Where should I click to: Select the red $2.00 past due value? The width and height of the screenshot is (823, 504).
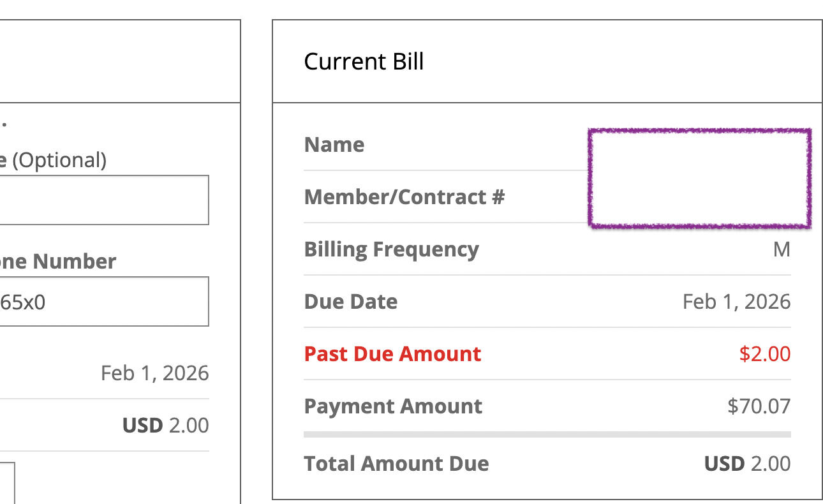(x=764, y=354)
